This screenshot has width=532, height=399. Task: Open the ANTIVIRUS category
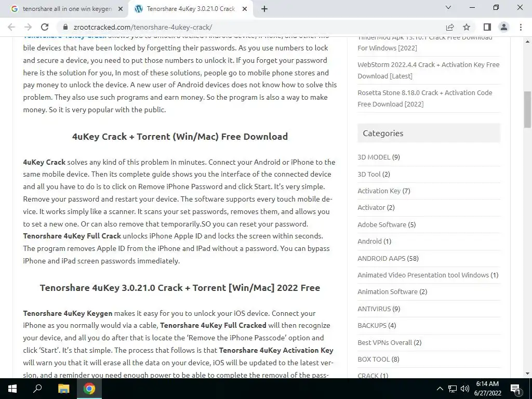point(374,309)
